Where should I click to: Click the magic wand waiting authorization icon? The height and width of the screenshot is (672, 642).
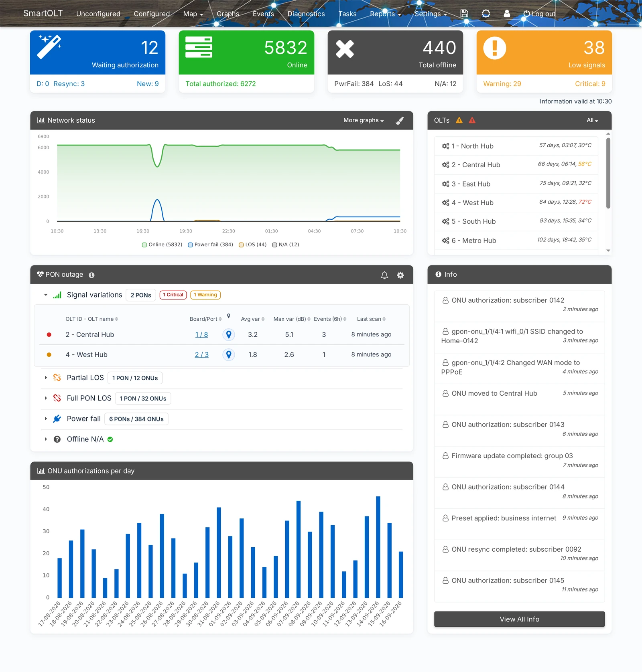tap(49, 47)
